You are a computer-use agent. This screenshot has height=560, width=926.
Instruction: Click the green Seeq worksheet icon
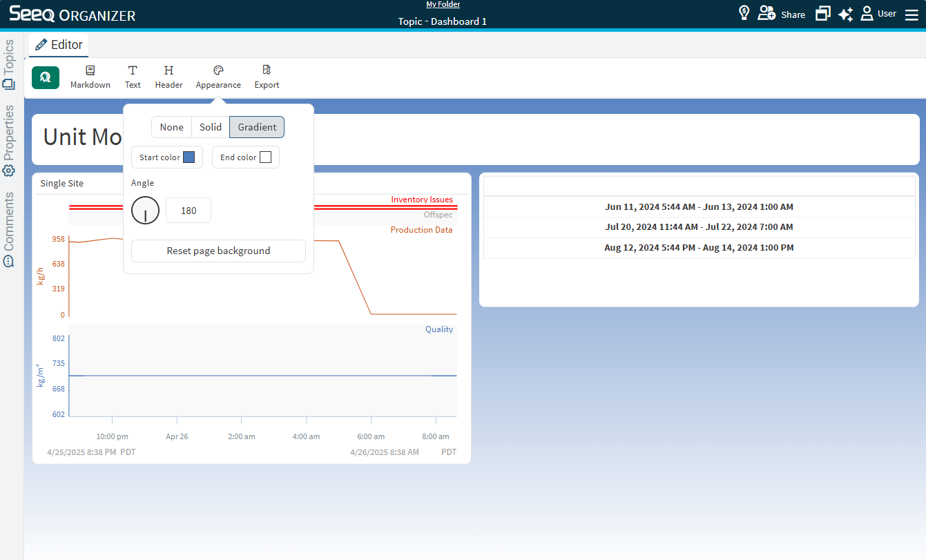point(45,77)
